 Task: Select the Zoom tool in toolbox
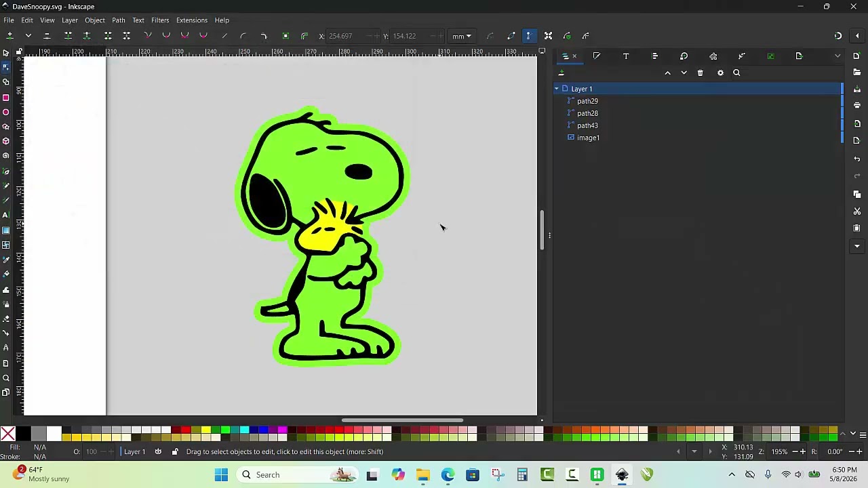pyautogui.click(x=6, y=378)
